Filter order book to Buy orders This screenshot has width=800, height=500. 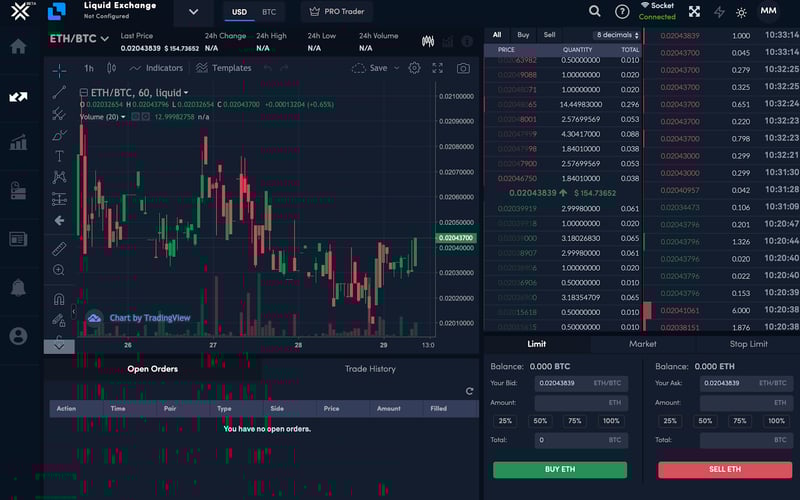coord(523,35)
